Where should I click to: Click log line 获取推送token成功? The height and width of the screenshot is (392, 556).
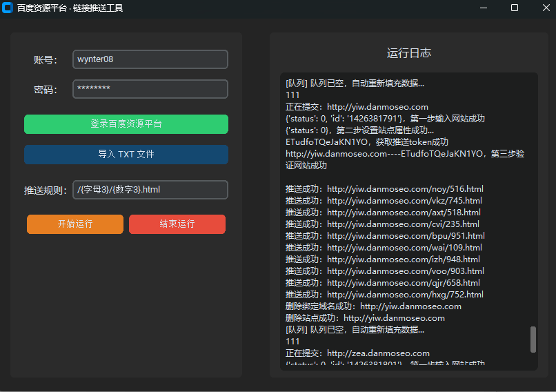(x=367, y=142)
